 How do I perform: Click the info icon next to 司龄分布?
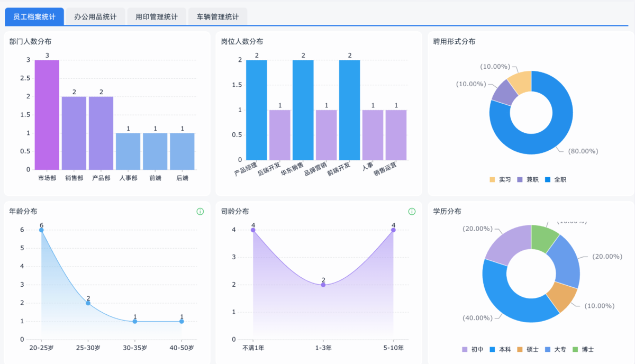pyautogui.click(x=412, y=211)
